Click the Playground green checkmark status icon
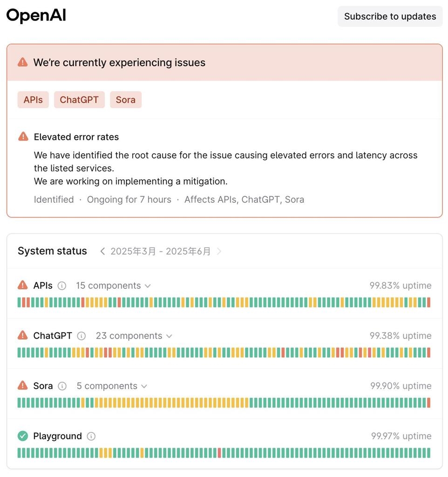Image resolution: width=448 pixels, height=477 pixels. pos(23,436)
